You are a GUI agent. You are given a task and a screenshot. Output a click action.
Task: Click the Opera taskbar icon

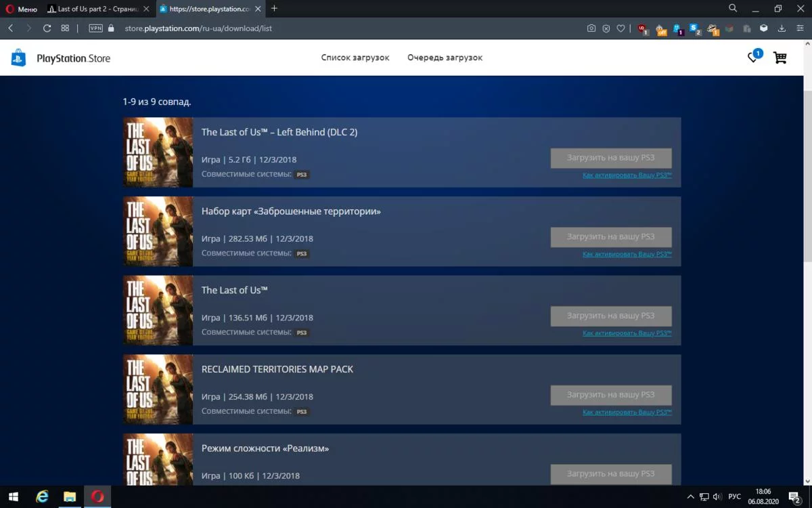tap(97, 496)
